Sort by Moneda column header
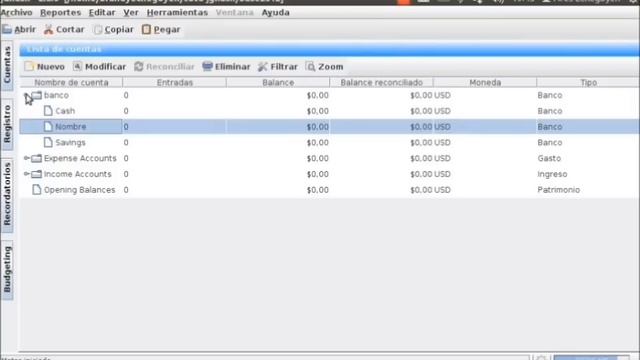640x360 pixels. [x=485, y=82]
